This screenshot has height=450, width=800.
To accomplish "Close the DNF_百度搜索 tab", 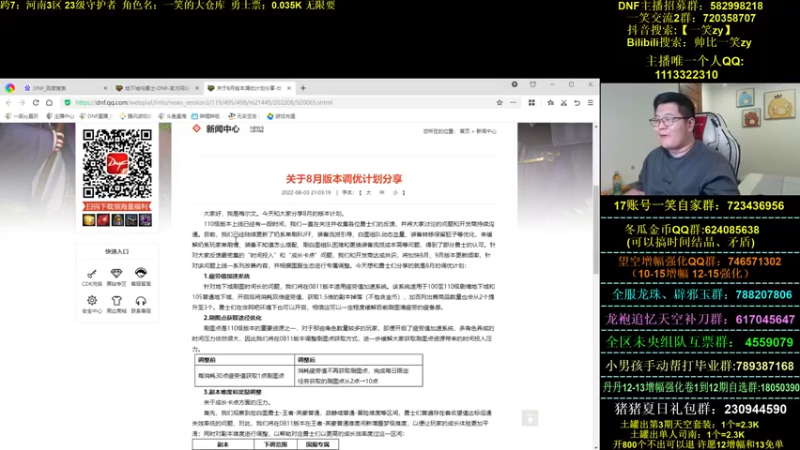I will pyautogui.click(x=106, y=88).
